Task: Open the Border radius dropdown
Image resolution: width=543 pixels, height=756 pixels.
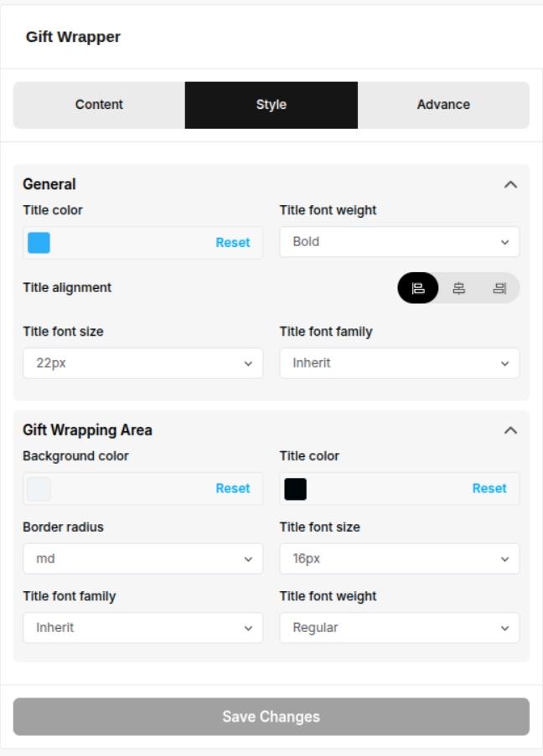Action: pos(142,558)
